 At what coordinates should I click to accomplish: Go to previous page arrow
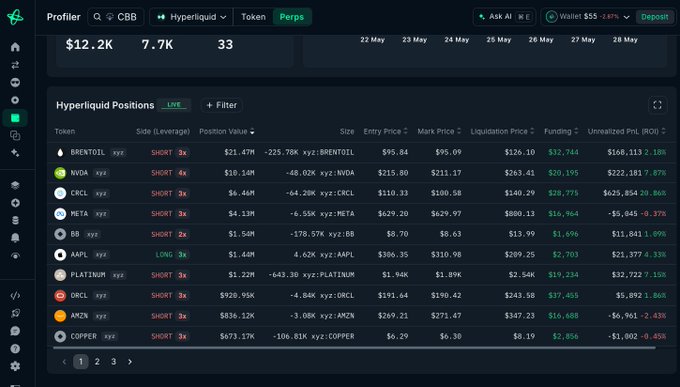[64, 361]
